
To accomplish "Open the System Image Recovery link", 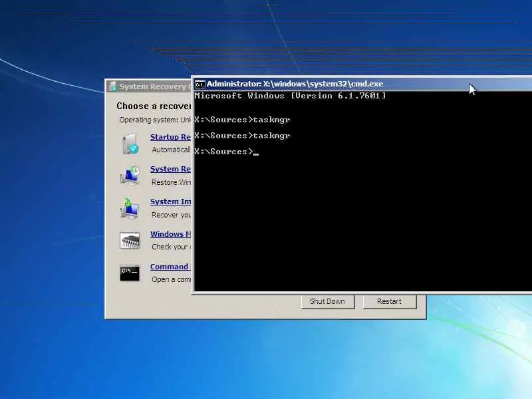I will tap(170, 201).
